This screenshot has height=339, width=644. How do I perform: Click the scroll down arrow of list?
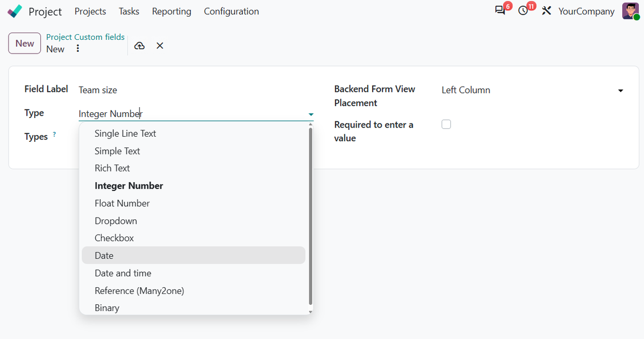point(311,312)
